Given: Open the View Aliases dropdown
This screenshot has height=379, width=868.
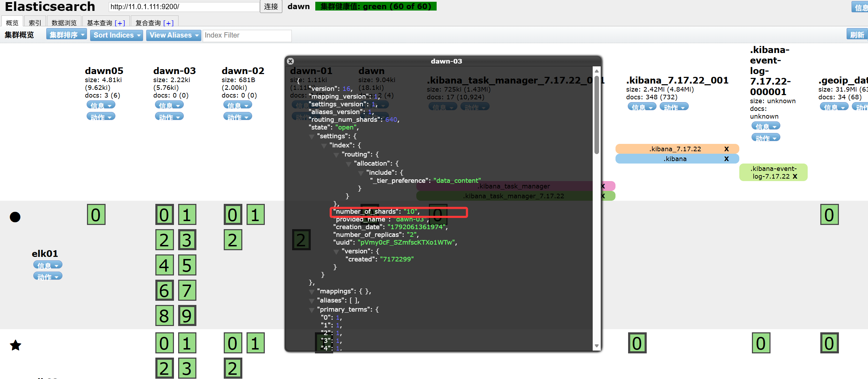Looking at the screenshot, I should [174, 35].
